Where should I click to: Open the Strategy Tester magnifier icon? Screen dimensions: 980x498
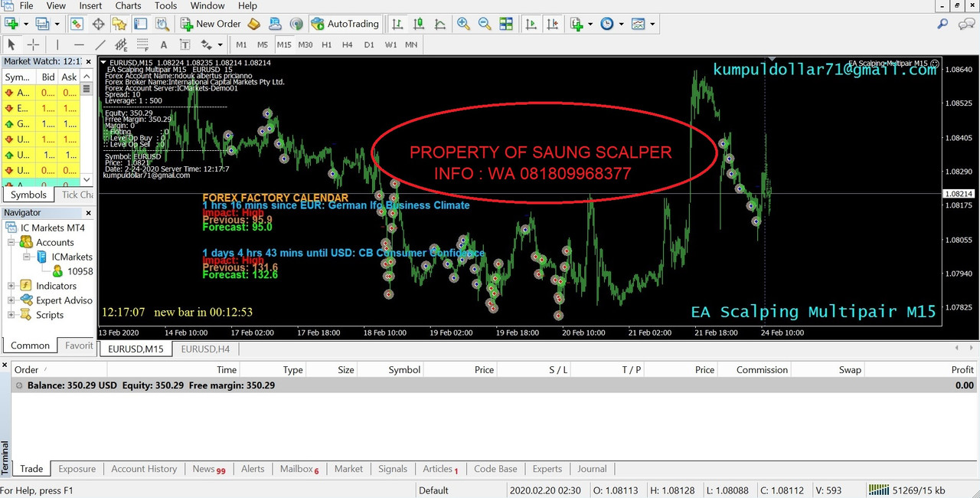(x=162, y=24)
